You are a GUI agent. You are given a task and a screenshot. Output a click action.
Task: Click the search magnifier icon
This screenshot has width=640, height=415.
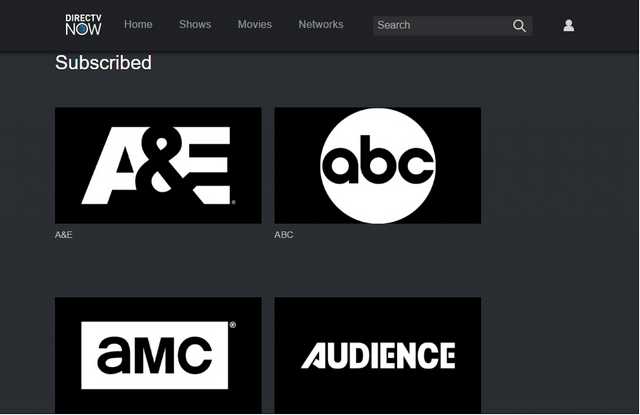click(519, 26)
